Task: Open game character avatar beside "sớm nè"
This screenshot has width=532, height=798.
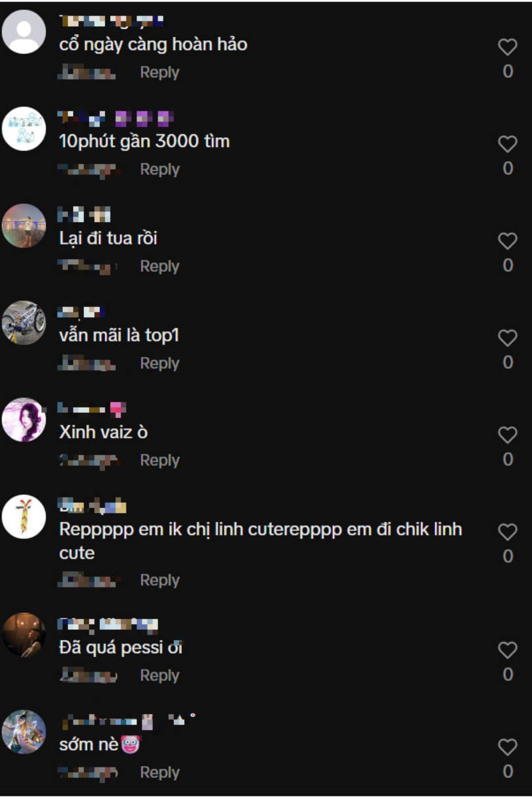Action: click(24, 732)
